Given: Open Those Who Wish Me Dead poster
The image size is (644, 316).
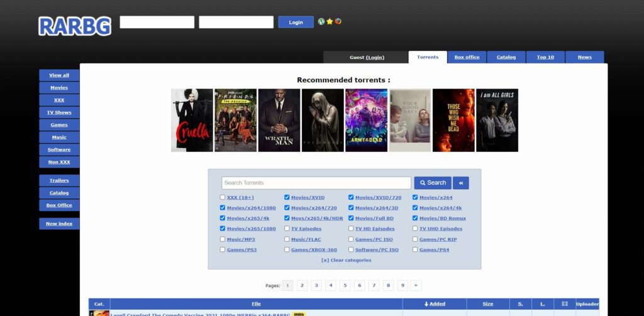Looking at the screenshot, I should point(453,120).
